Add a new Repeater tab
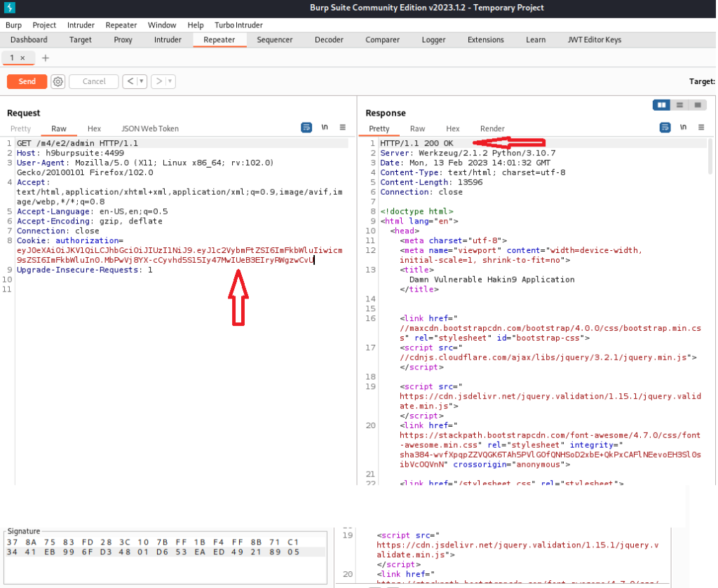The height and width of the screenshot is (588, 718). point(46,58)
